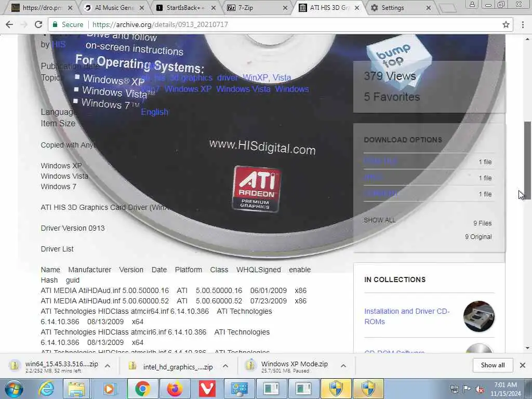Click 'Driver Version 0913' text
Viewport: 532px width, 399px height.
(73, 228)
